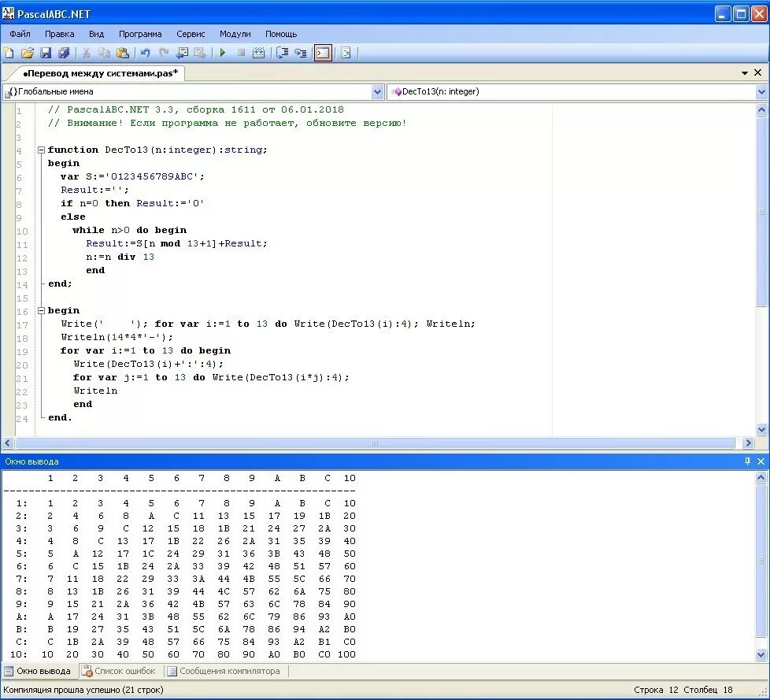Open the Помощь menu

point(281,34)
